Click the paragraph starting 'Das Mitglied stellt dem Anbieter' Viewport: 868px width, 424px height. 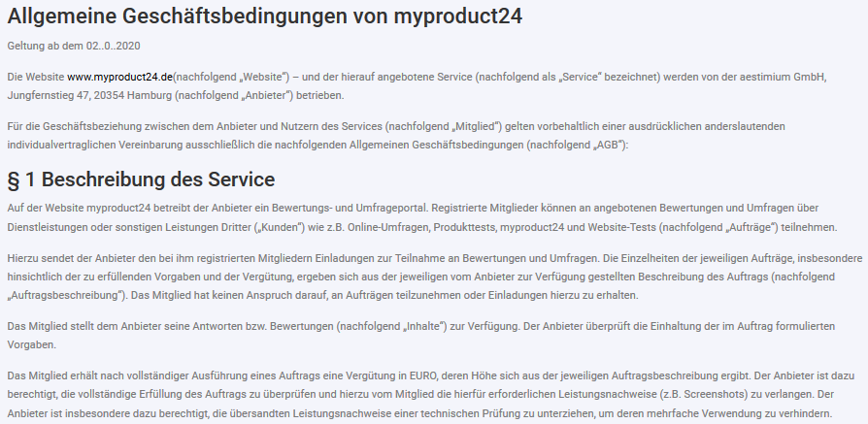click(x=420, y=336)
